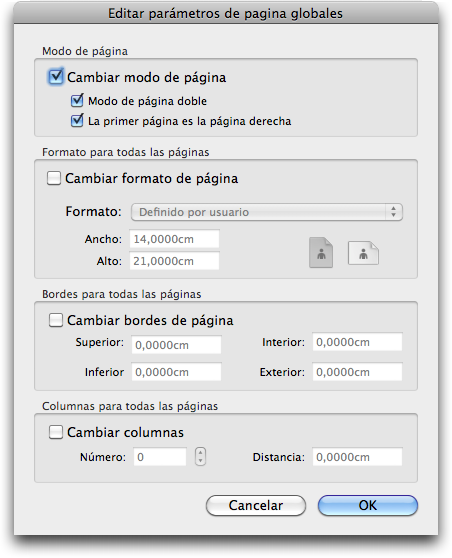Confirm the dialog with OK button

tap(368, 505)
